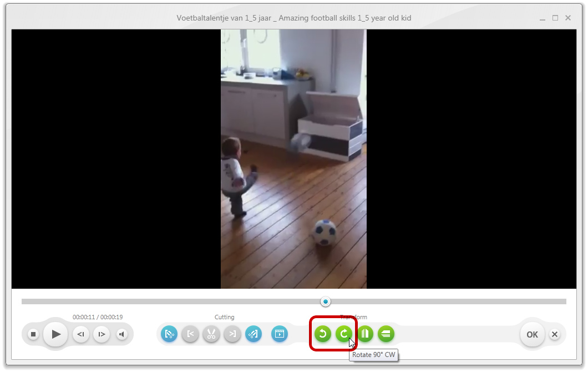Screen dimensions: 588x372
Task: Play the video
Action: pyautogui.click(x=55, y=334)
